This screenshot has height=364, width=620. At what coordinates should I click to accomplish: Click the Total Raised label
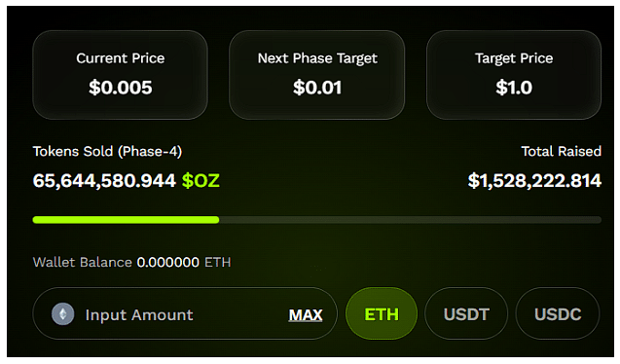pos(561,152)
